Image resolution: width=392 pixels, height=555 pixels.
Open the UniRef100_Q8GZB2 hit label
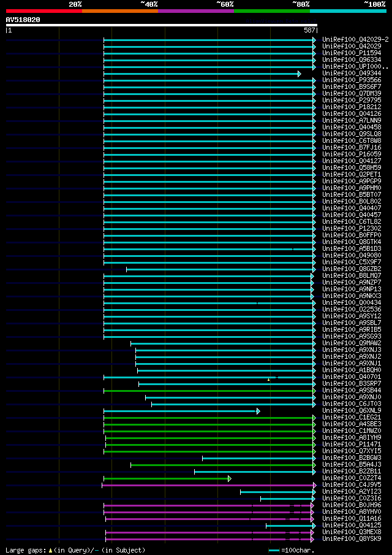[x=352, y=269]
